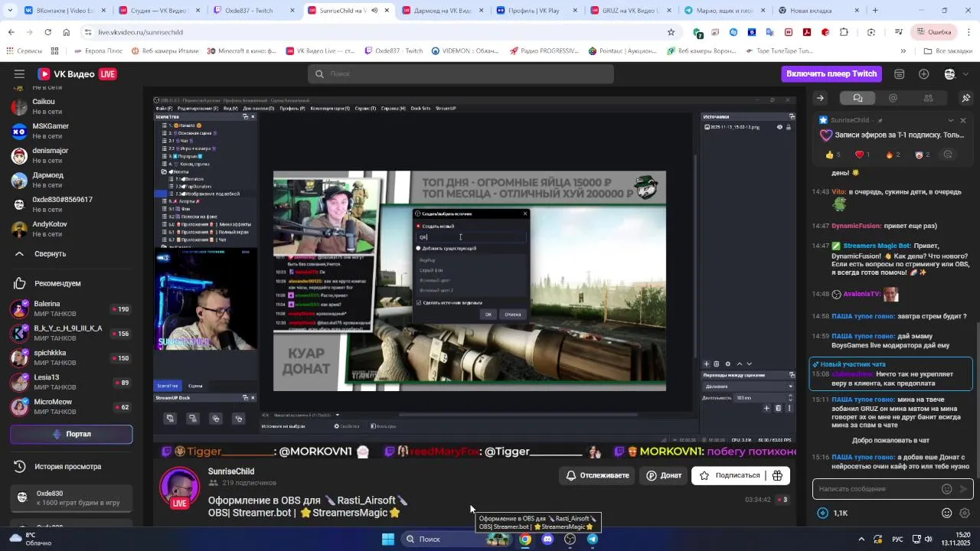Viewport: 980px width, 551px height.
Task: Switch to Oxde837 - Twitch browser tab
Action: [253, 11]
